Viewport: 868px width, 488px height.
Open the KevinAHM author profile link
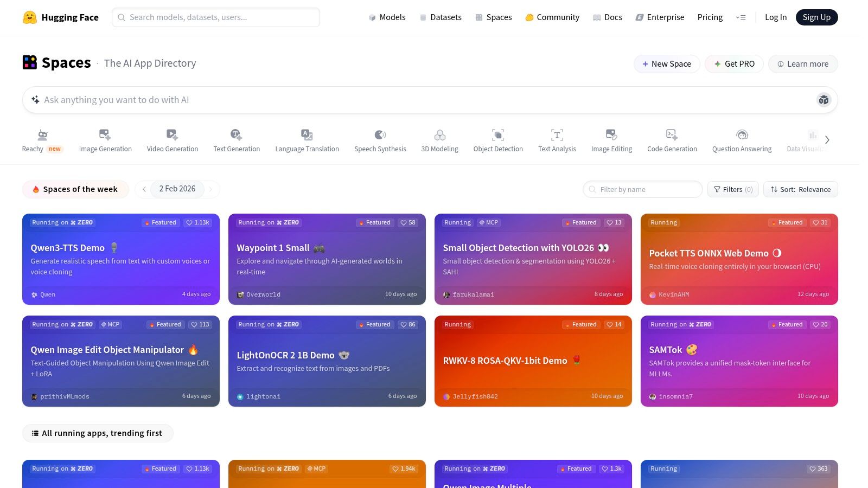point(669,294)
